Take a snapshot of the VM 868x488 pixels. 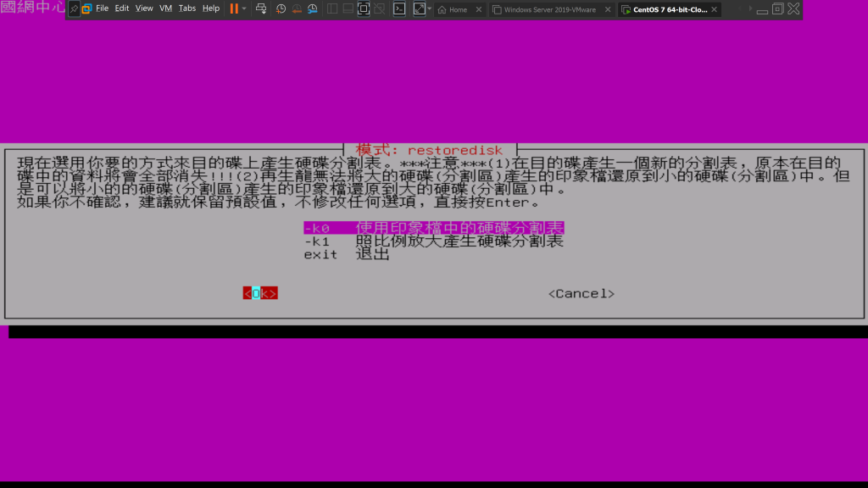(281, 8)
